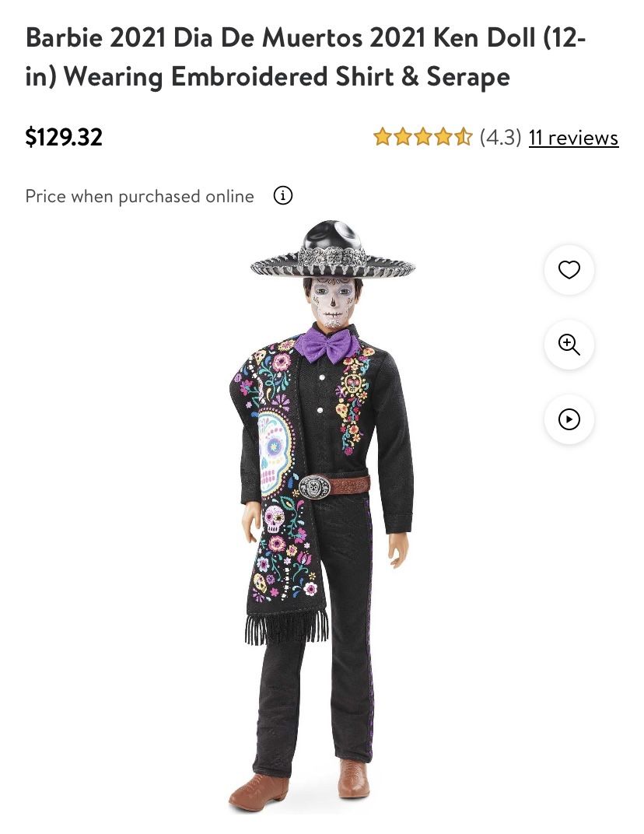Click the Price when purchased online label
The height and width of the screenshot is (834, 644).
tap(139, 196)
